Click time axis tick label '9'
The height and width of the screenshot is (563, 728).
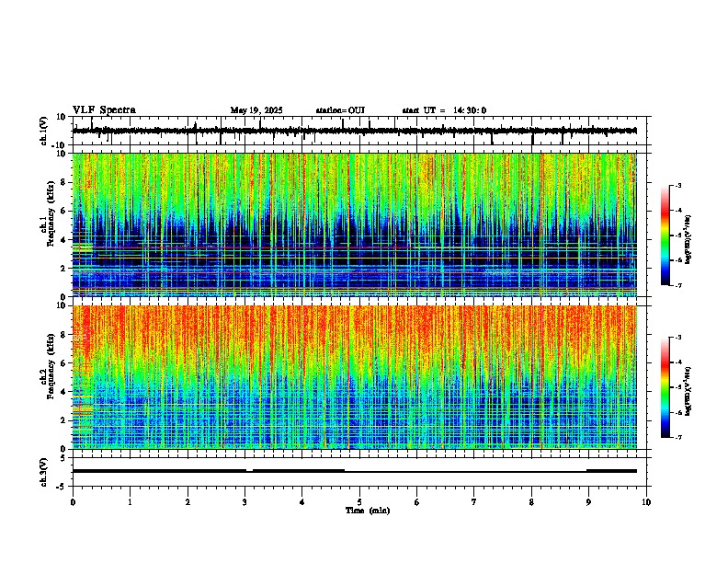click(x=588, y=502)
